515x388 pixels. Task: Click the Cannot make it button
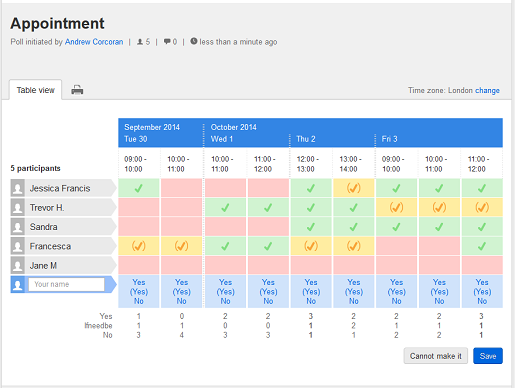(x=436, y=356)
